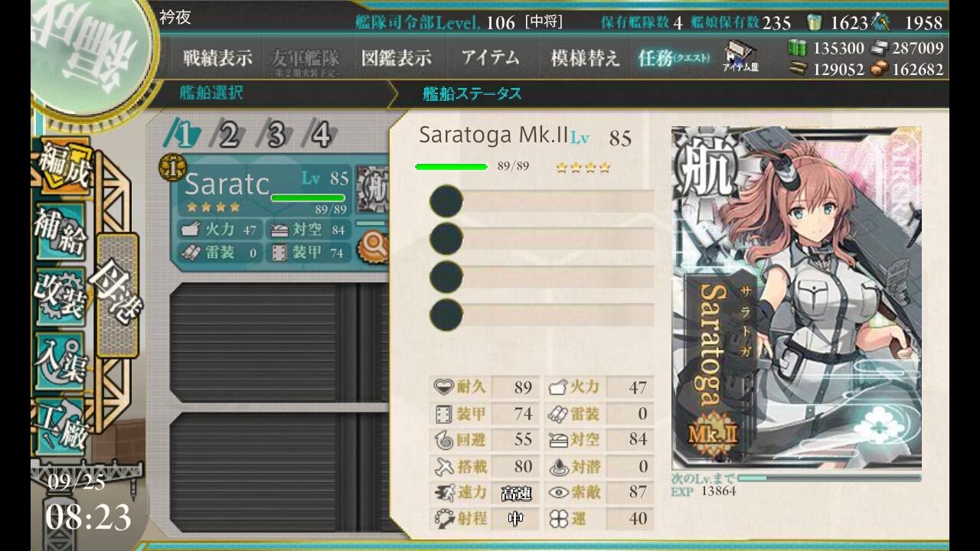Select fleet tab 3
Screen dimensions: 980x551
[276, 135]
